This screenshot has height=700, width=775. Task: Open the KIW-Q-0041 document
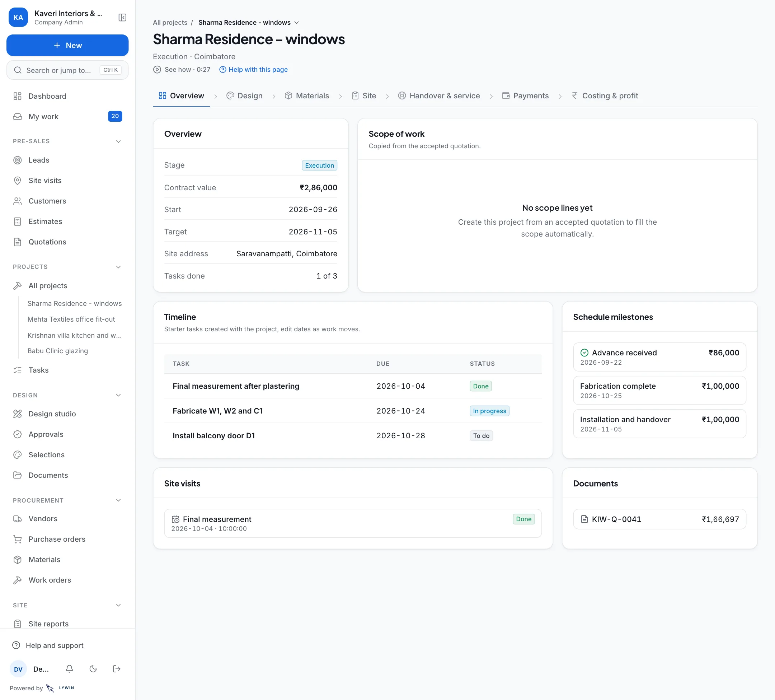[x=660, y=519]
